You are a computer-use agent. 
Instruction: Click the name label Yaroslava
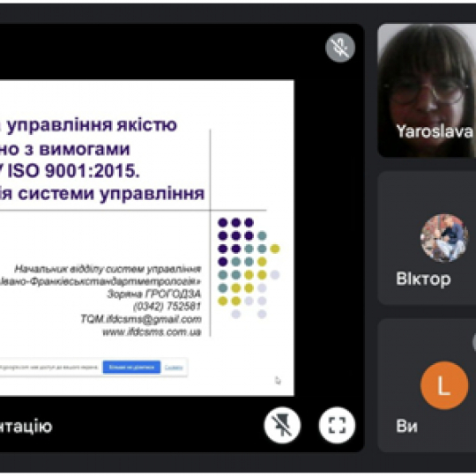[435, 131]
